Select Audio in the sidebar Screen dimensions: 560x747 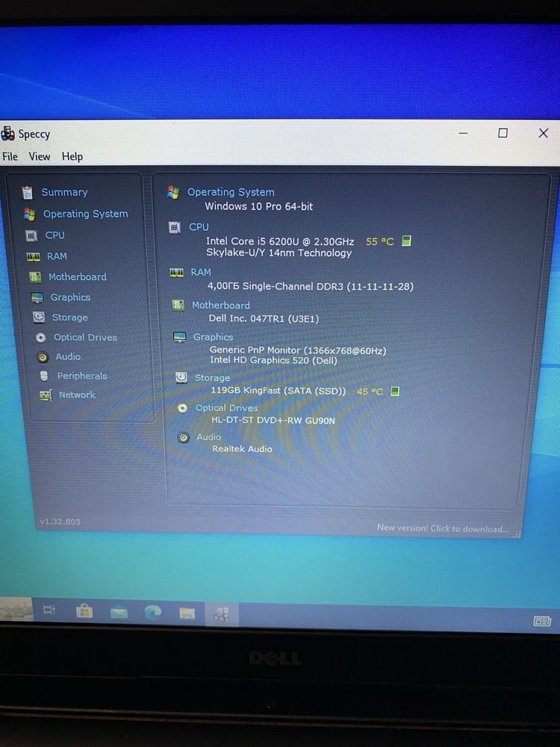68,356
